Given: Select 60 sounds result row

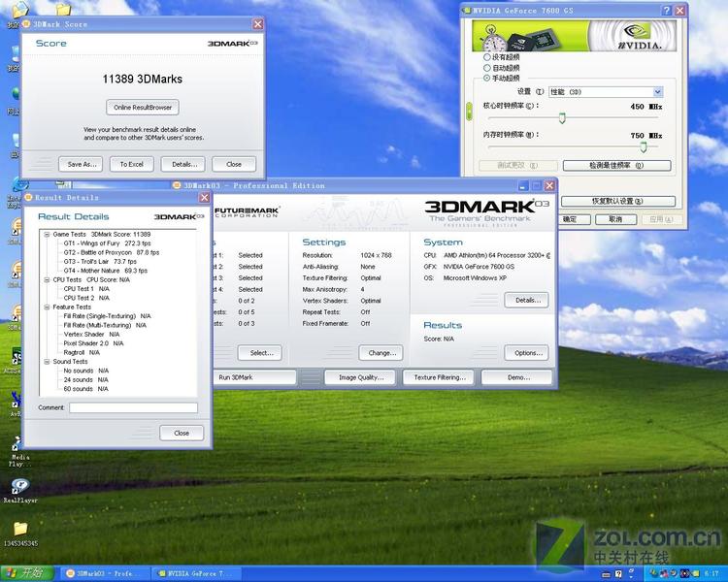Looking at the screenshot, I should tap(85, 389).
